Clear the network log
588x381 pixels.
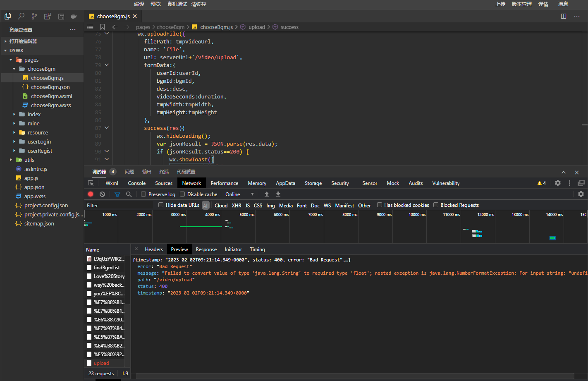102,194
